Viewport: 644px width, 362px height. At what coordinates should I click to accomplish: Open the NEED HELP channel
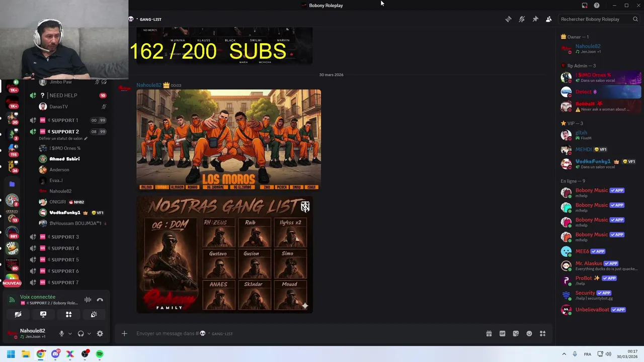click(68, 96)
